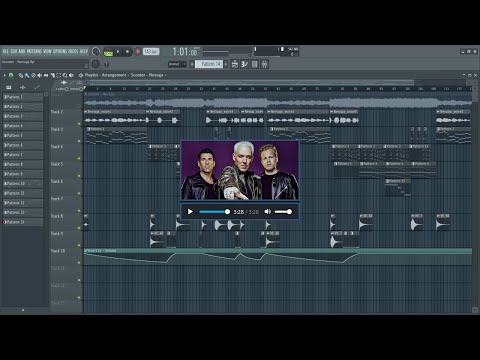
Task: Open the Arrangement dropdown in the playlist title
Action: coord(114,75)
